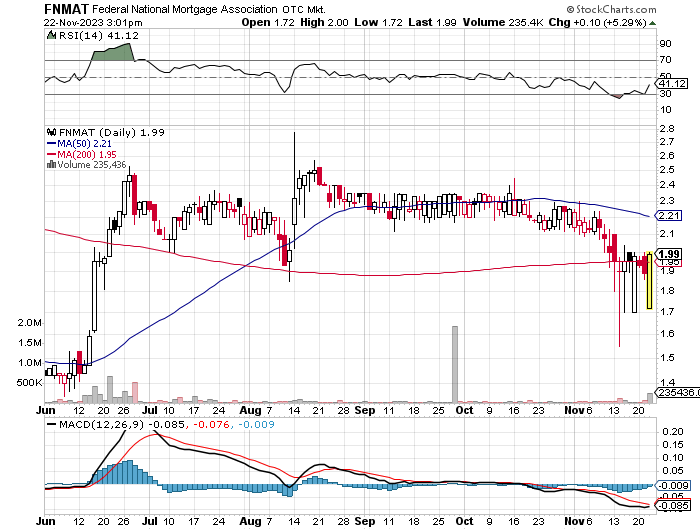Click the 1.99 last price tag
The height and width of the screenshot is (530, 700).
click(x=668, y=254)
